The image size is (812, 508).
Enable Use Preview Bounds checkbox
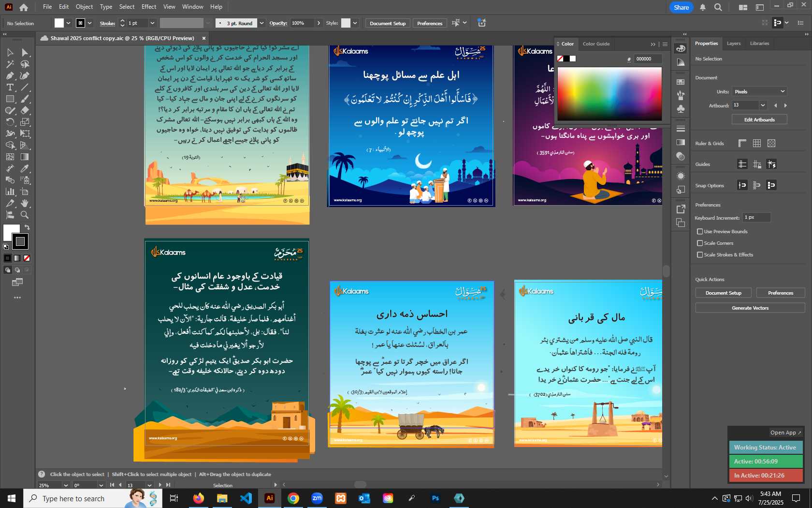click(x=700, y=232)
